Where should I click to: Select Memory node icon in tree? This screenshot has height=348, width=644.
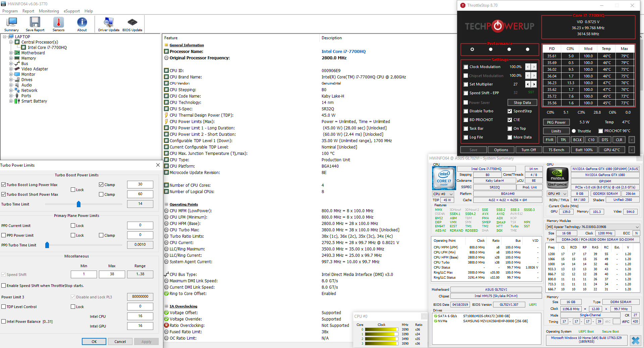point(17,58)
